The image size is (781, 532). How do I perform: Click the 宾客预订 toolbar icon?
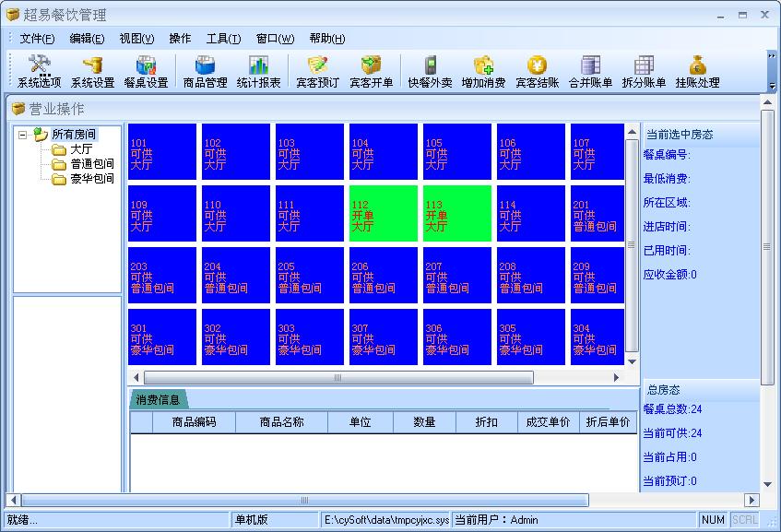[x=317, y=71]
